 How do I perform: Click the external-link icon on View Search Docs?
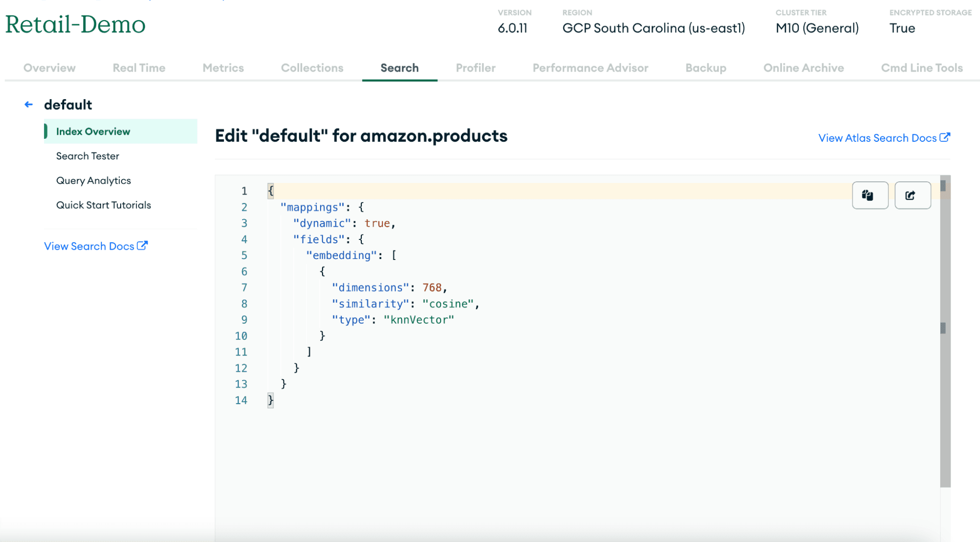142,245
